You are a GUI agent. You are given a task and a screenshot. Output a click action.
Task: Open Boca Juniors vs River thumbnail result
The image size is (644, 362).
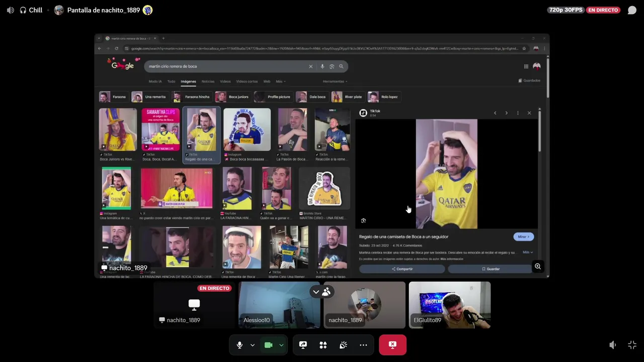pyautogui.click(x=118, y=130)
